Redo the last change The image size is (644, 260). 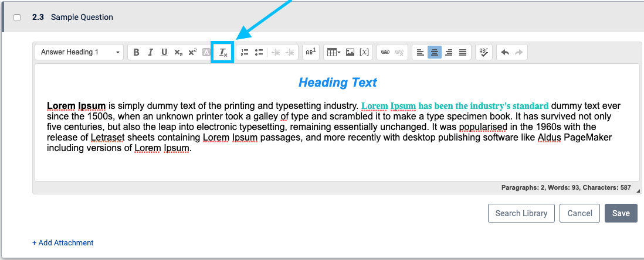pyautogui.click(x=519, y=52)
